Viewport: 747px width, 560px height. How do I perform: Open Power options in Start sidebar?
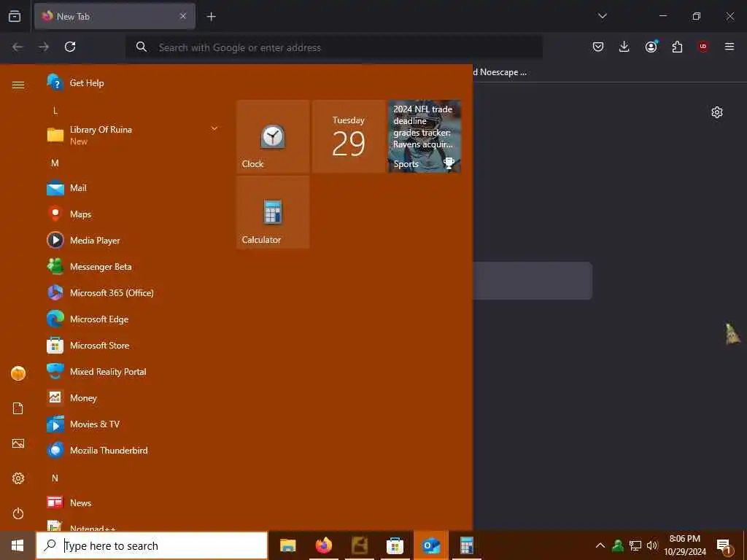click(18, 514)
